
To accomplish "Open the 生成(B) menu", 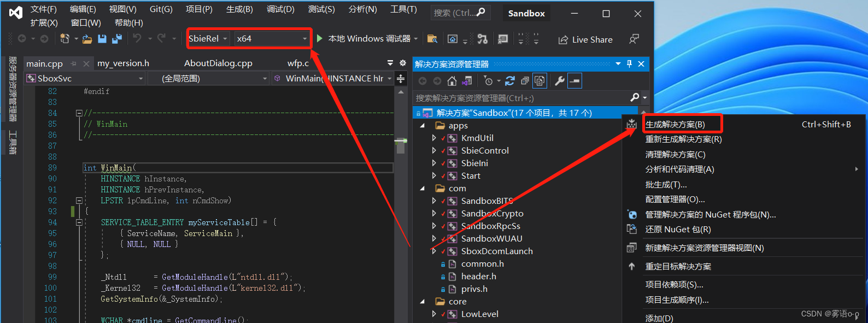I will click(239, 9).
